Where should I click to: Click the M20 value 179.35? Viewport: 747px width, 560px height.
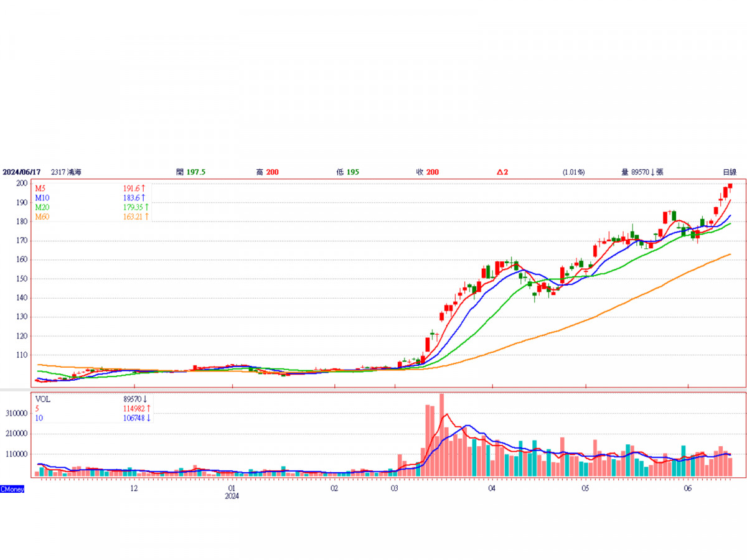[x=134, y=207]
